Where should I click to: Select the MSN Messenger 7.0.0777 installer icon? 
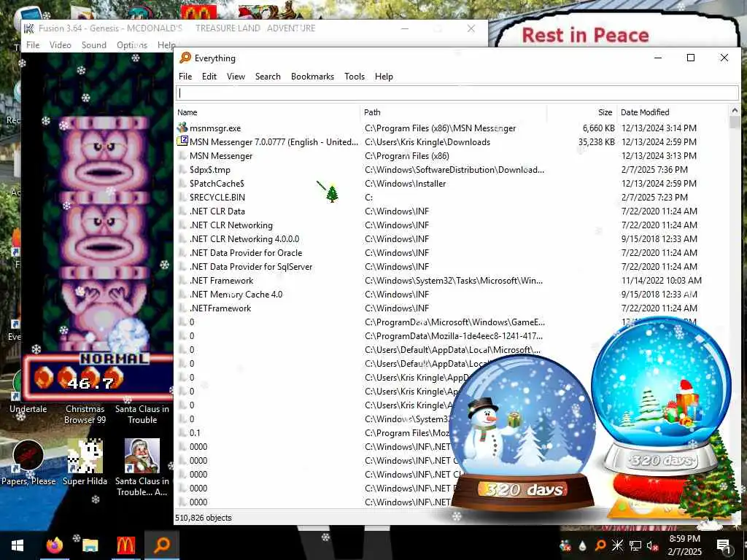(x=182, y=141)
